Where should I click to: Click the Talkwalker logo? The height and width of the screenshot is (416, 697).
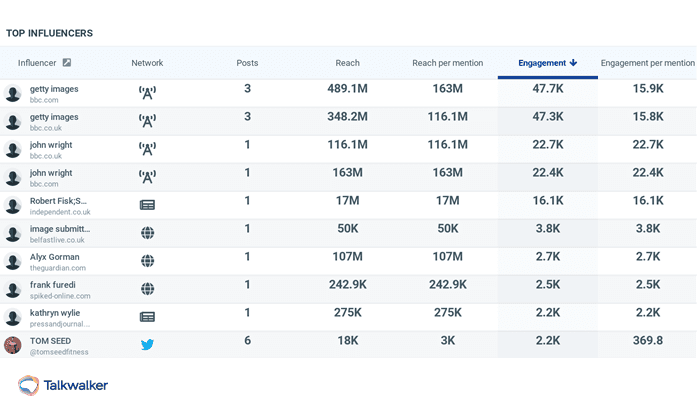coord(63,385)
